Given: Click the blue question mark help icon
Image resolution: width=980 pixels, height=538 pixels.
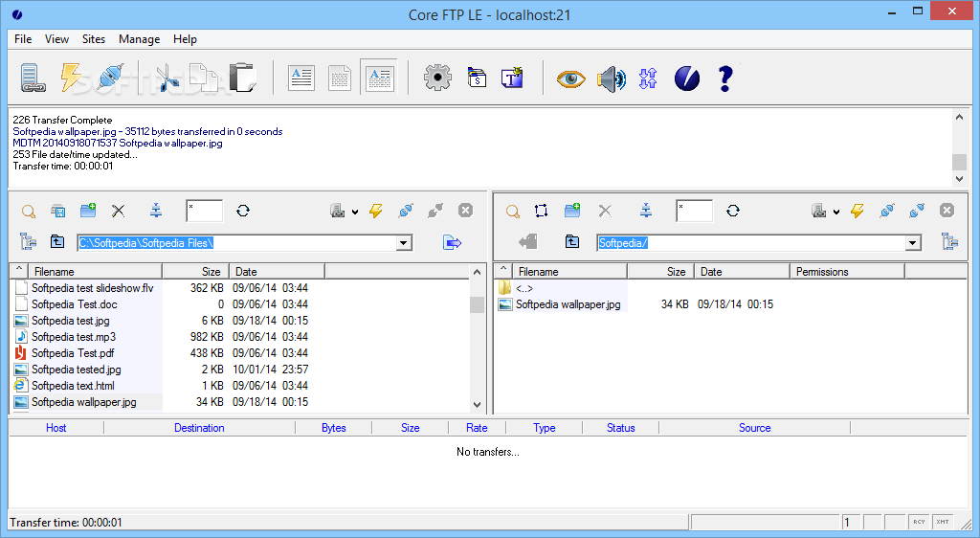Looking at the screenshot, I should click(725, 78).
